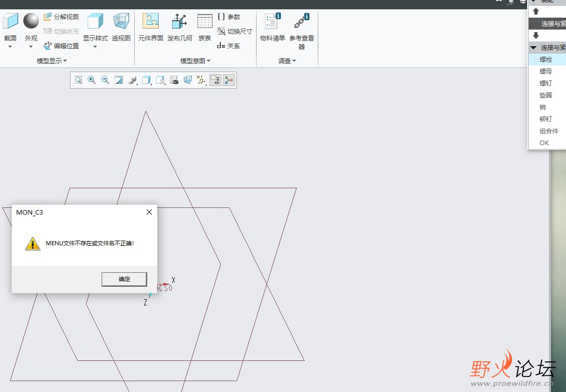Click 发布几何 (Publish Geometry) tool
The width and height of the screenshot is (566, 392).
click(179, 27)
